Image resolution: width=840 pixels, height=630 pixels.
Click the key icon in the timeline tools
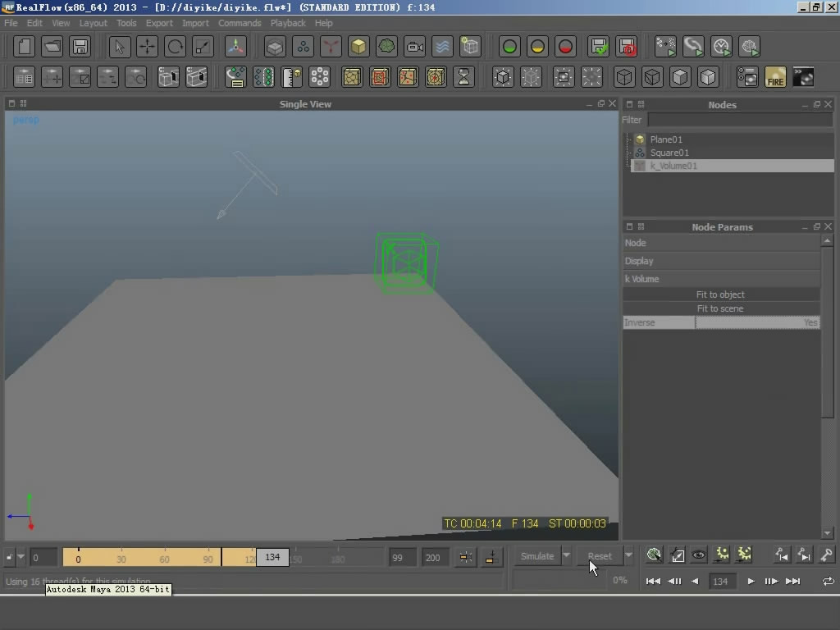pyautogui.click(x=825, y=555)
